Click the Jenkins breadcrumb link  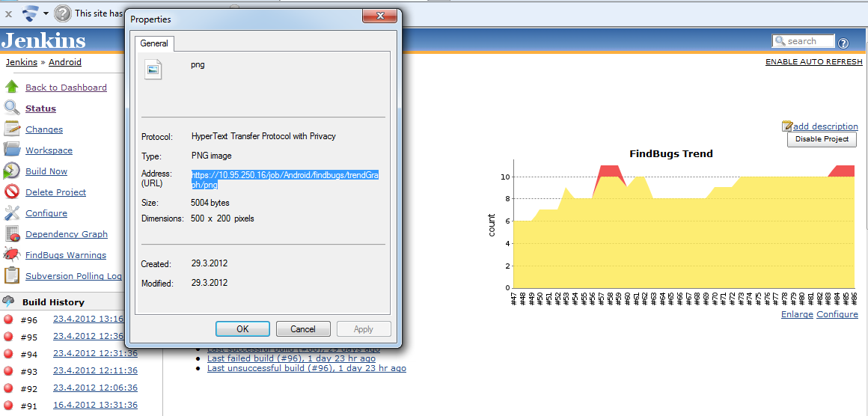coord(22,62)
